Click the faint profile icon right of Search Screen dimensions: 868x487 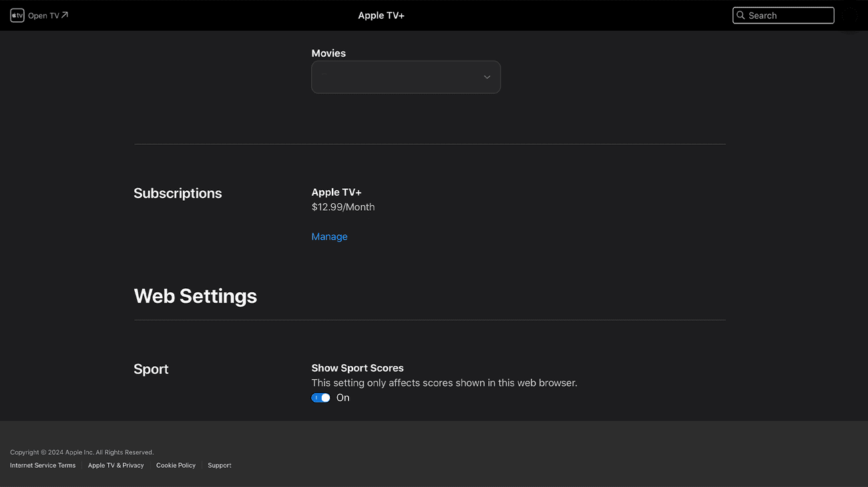point(850,15)
